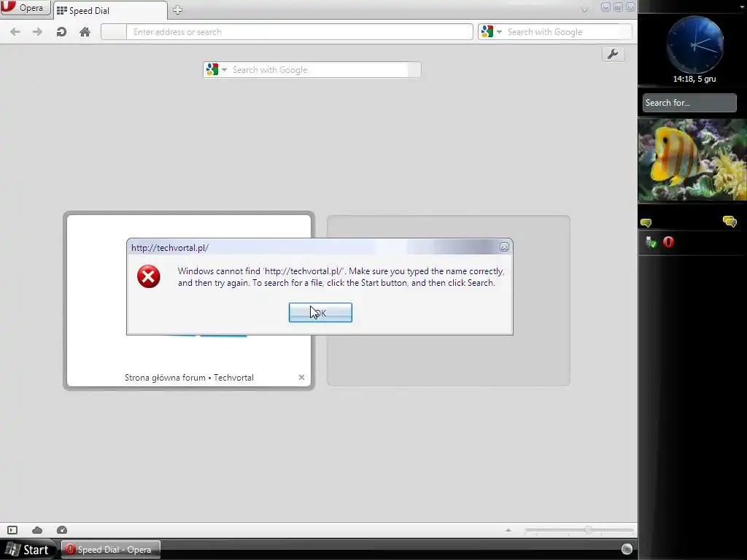Close the techvortal.pl error dialog
This screenshot has height=560, width=747.
(x=505, y=247)
